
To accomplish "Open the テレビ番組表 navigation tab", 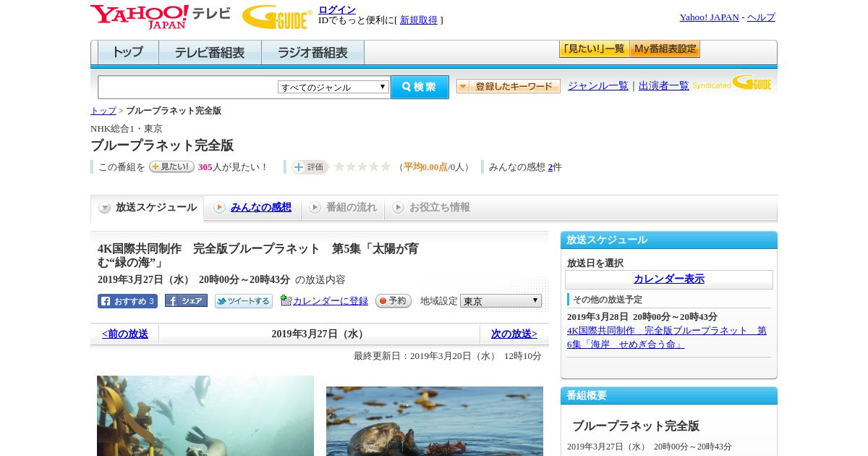I will [210, 53].
